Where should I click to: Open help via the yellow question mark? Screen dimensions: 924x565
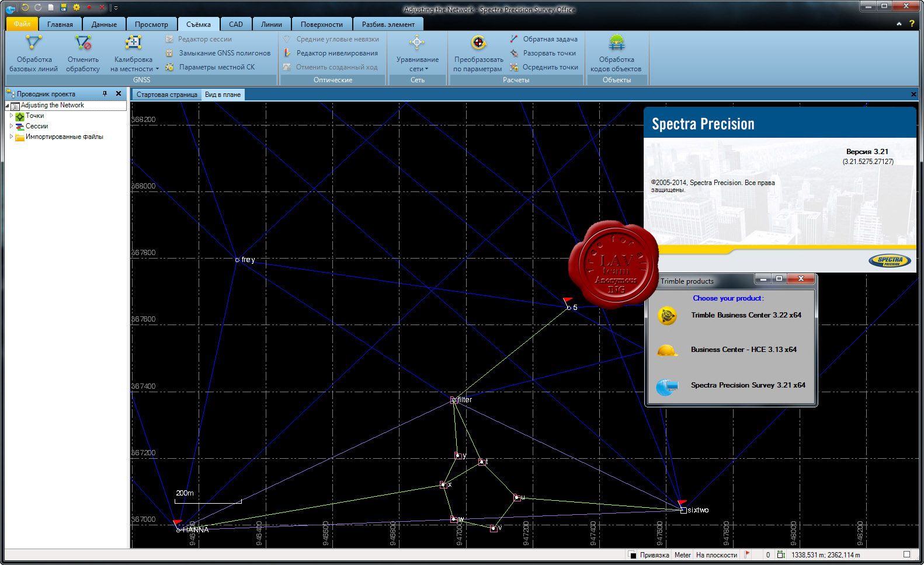click(x=912, y=24)
